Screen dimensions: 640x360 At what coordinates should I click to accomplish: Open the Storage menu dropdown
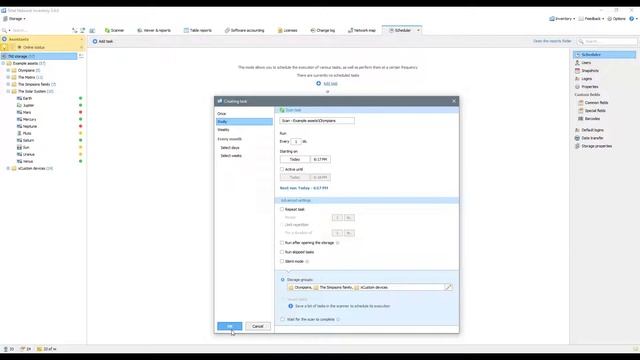click(14, 19)
